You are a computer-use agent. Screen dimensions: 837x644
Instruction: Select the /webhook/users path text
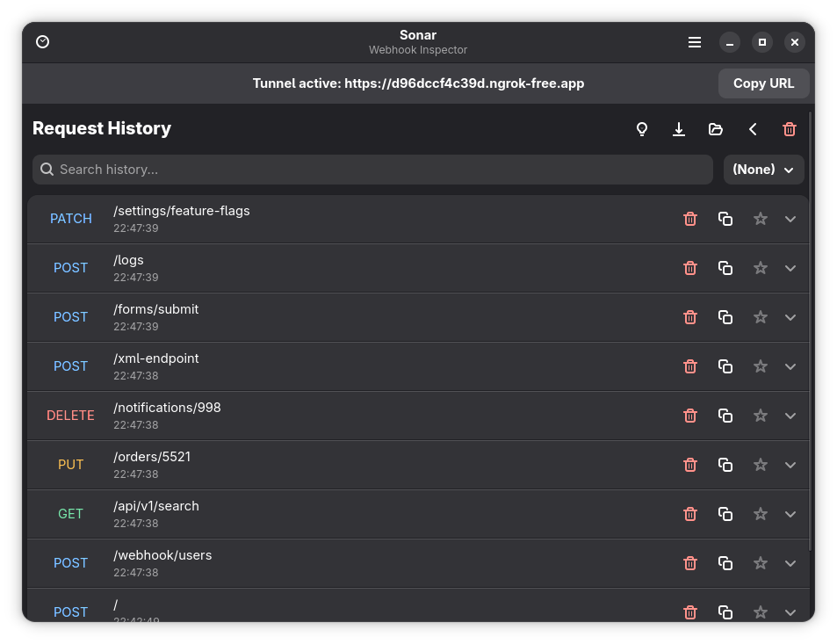click(162, 555)
